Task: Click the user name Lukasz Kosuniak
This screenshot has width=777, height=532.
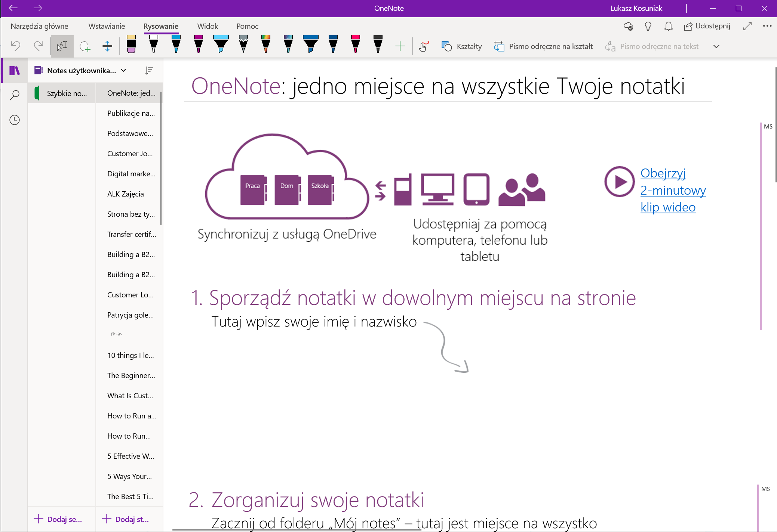Action: [636, 8]
